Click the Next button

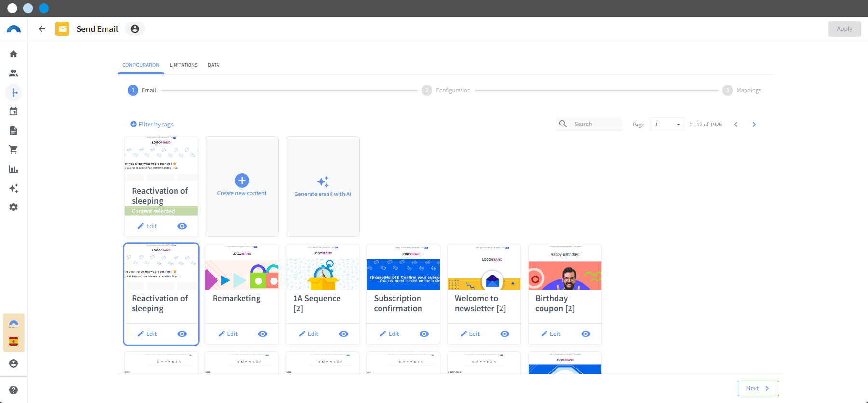[x=758, y=389]
